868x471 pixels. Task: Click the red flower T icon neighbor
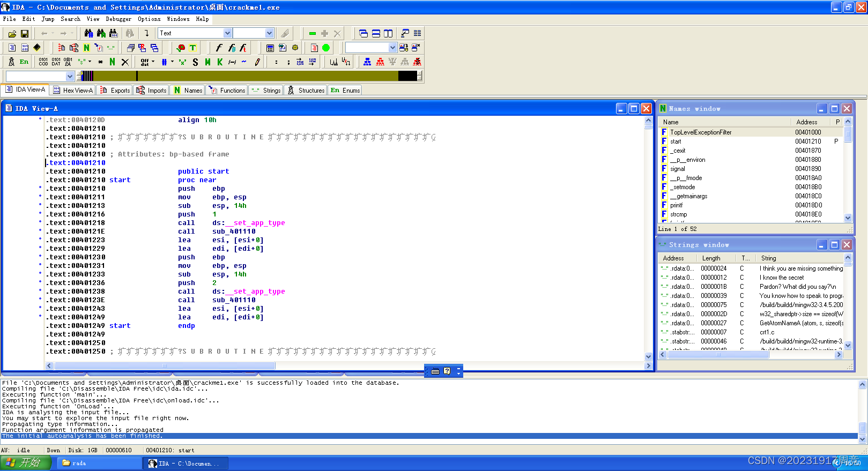coord(181,48)
